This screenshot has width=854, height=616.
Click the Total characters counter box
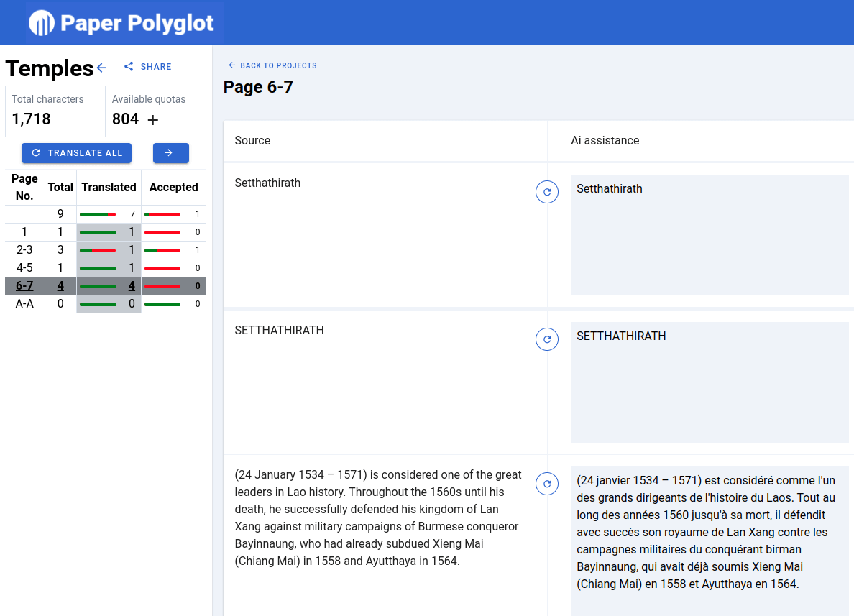(x=55, y=111)
